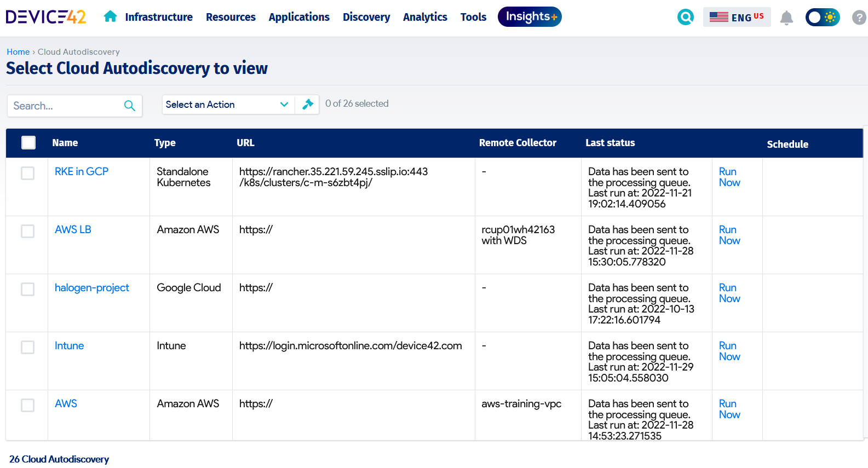This screenshot has height=468, width=868.
Task: Open the Tools menu
Action: (473, 17)
